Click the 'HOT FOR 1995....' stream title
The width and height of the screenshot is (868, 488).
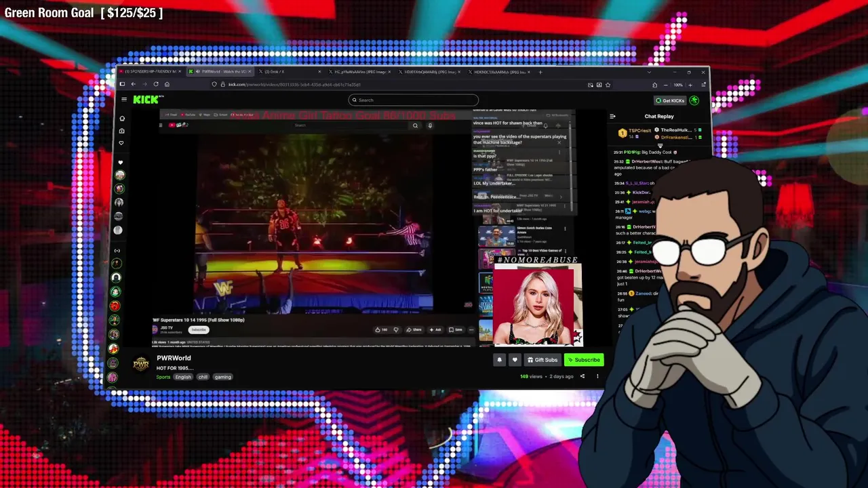pyautogui.click(x=175, y=368)
